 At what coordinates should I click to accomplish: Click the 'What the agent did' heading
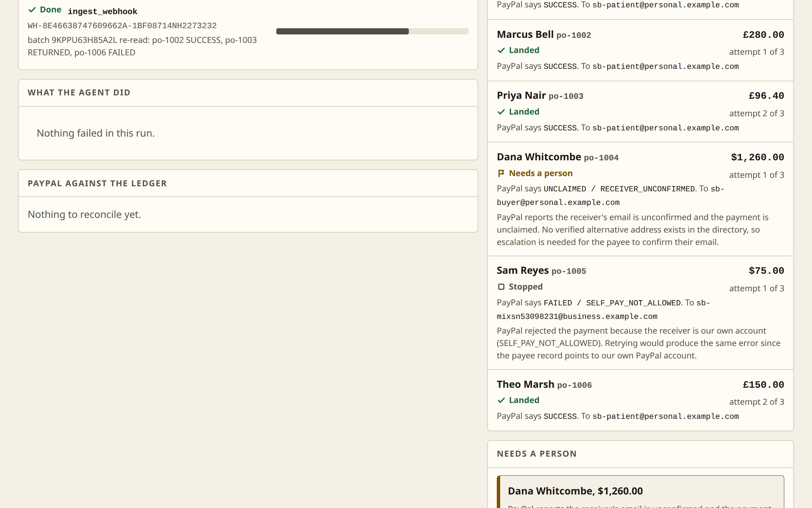pos(79,93)
